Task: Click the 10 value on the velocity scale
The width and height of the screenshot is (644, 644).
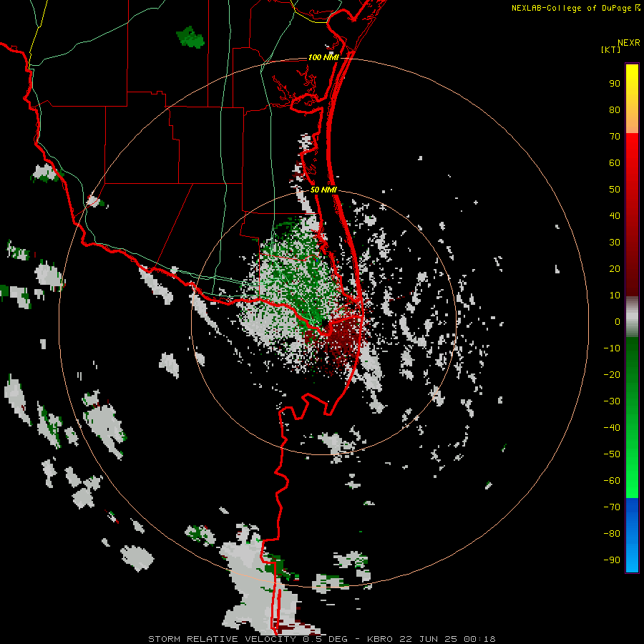Action: coord(615,296)
